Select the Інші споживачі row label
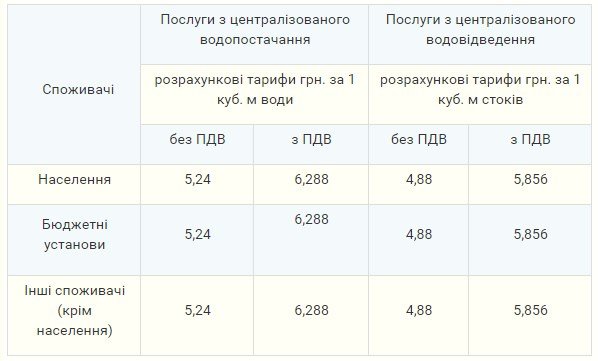598x361 pixels. 74,310
